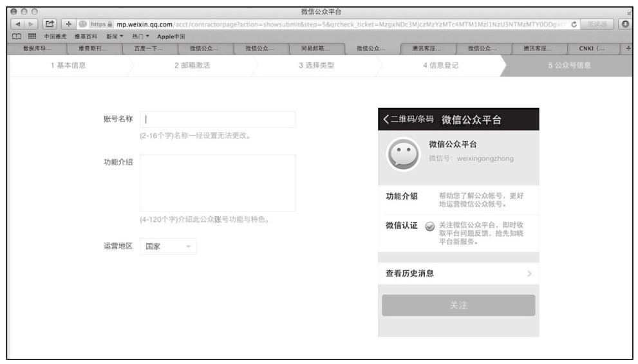Viewport: 638px width, 364px height.
Task: Reload the page with refresh icon
Action: [x=574, y=24]
